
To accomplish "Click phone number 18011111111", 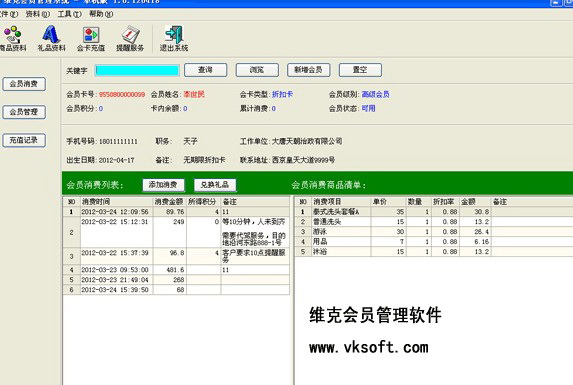I will [x=118, y=141].
